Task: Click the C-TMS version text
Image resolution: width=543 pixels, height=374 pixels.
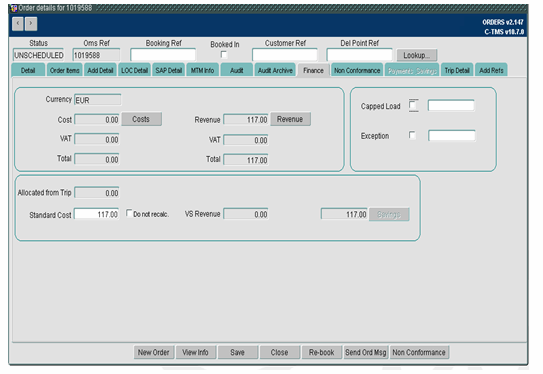Action: [504, 32]
